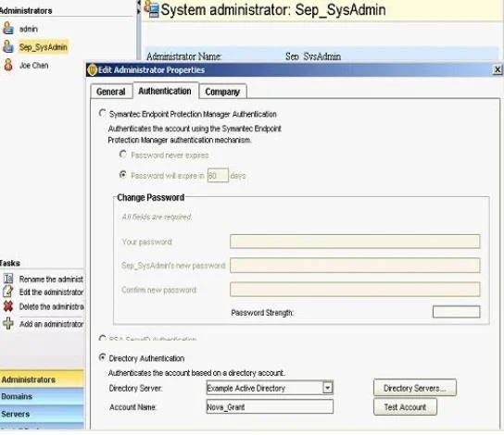Click the Edit the administrator task icon

tap(8, 292)
